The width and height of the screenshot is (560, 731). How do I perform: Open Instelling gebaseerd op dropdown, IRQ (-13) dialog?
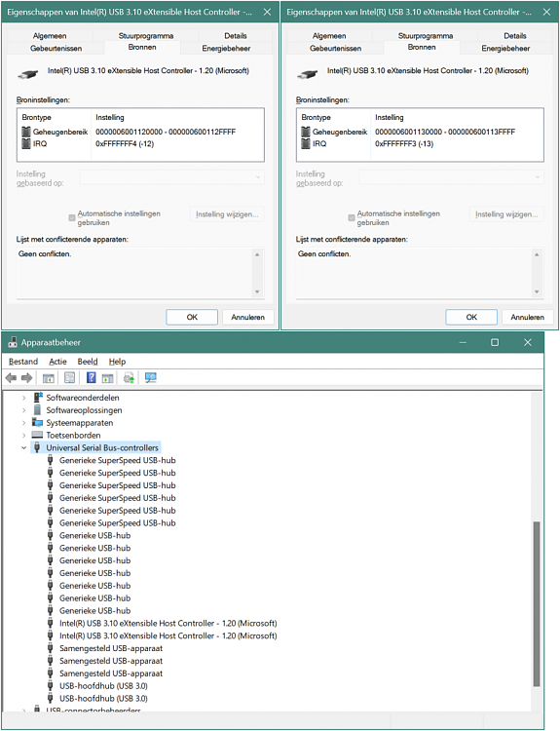point(452,177)
